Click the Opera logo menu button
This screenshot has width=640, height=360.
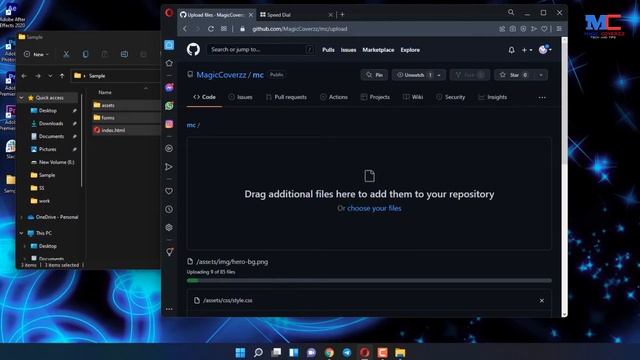[169, 13]
